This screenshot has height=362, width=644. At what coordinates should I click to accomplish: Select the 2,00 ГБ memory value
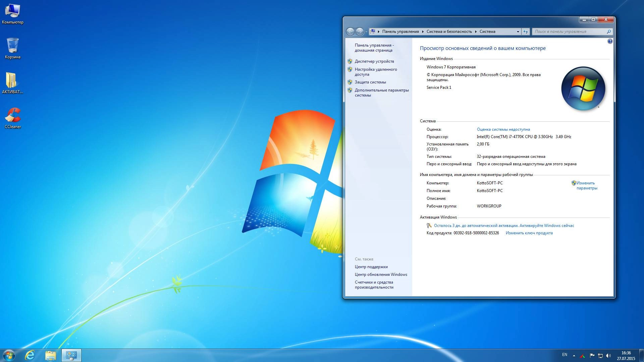pyautogui.click(x=483, y=144)
